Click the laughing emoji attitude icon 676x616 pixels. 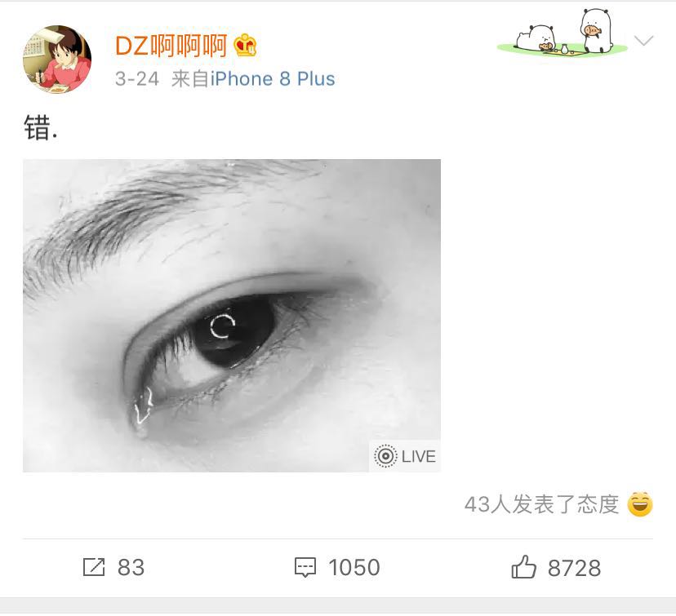coord(640,504)
